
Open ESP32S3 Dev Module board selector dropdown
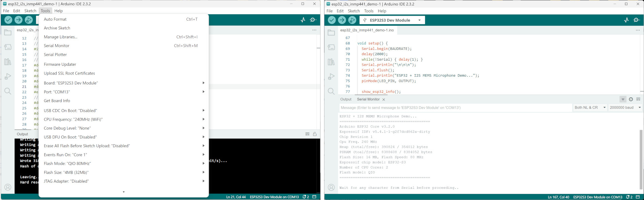tap(392, 20)
